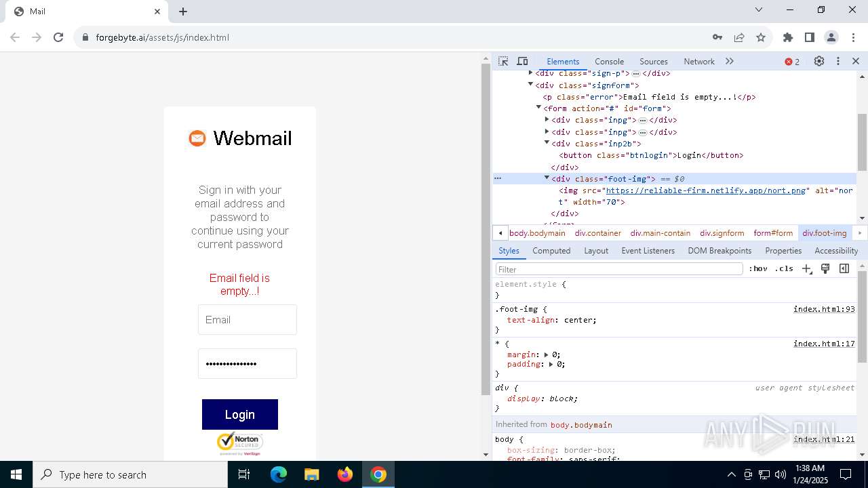Select the p.error element row
This screenshot has width=868, height=488.
674,97
